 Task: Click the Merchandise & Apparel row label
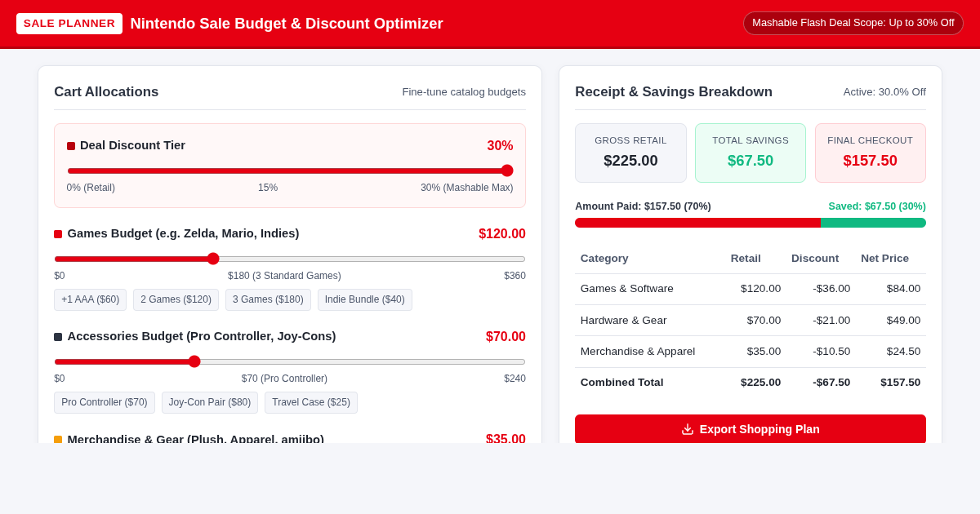click(638, 351)
